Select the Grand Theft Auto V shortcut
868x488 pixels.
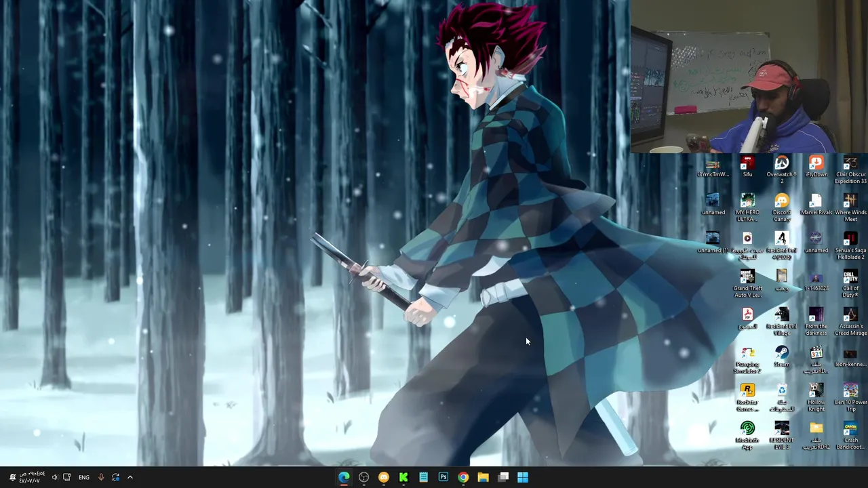(x=747, y=283)
